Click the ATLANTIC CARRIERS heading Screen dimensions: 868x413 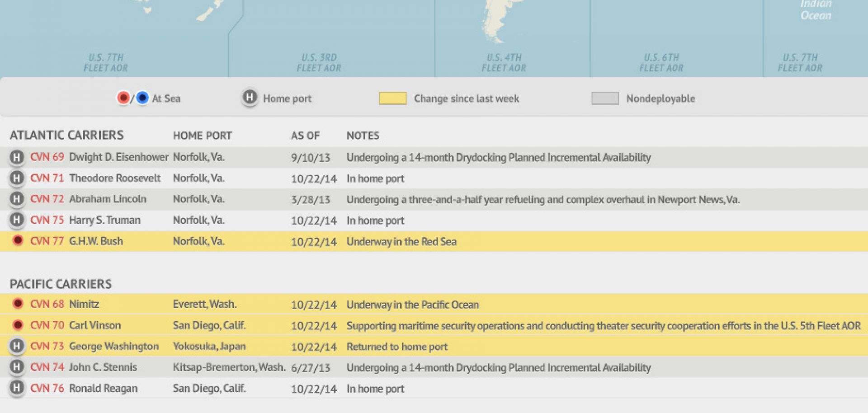[x=67, y=135]
